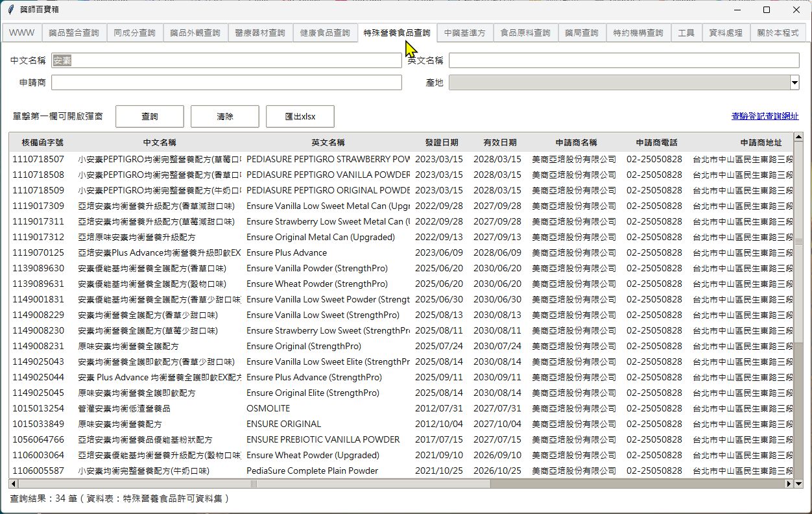Open the WWW tab
This screenshot has width=812, height=514.
[21, 32]
